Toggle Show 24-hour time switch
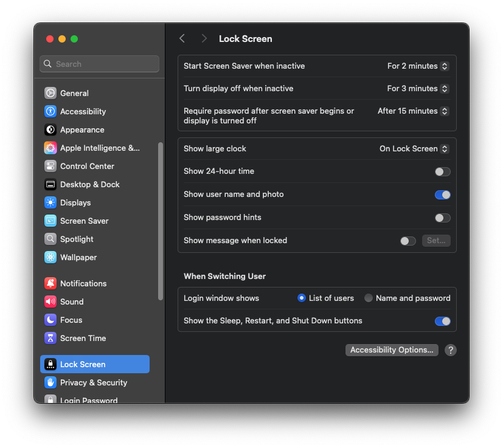This screenshot has height=448, width=503. coord(442,172)
